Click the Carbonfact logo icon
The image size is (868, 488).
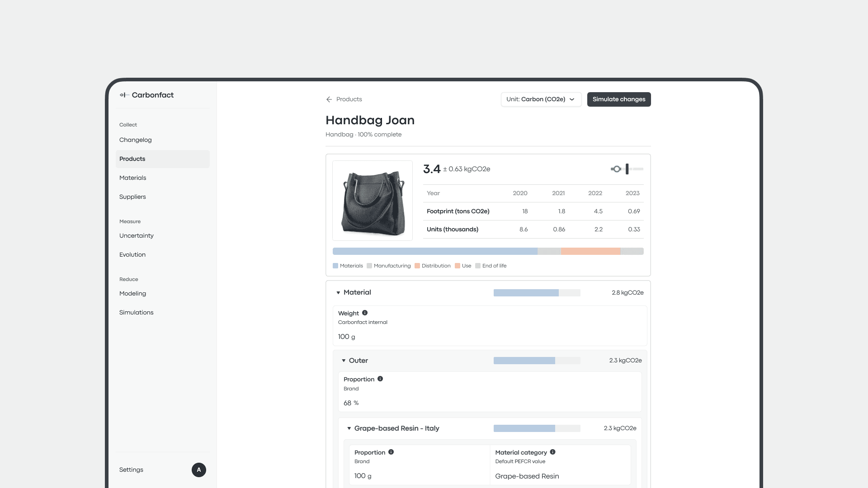[124, 95]
